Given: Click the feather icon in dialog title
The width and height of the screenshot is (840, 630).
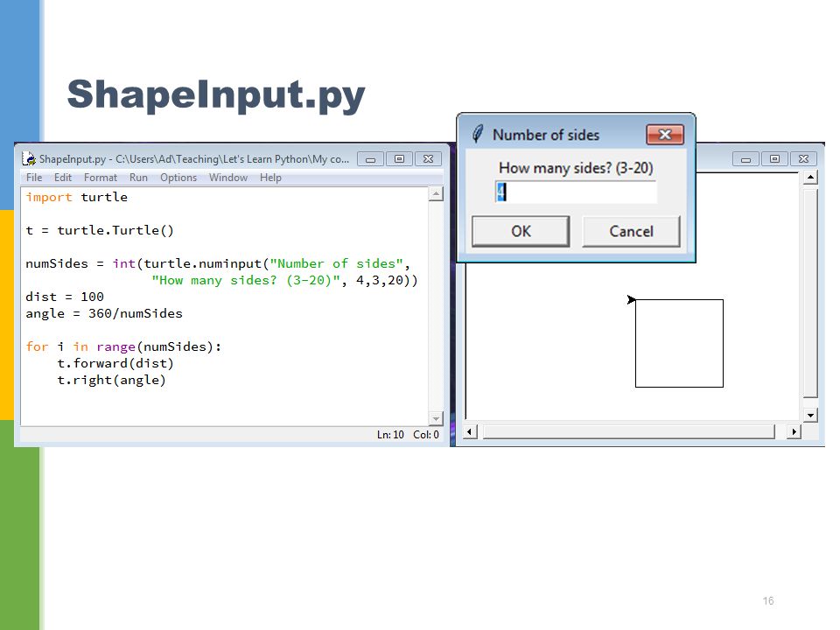Looking at the screenshot, I should tap(478, 134).
